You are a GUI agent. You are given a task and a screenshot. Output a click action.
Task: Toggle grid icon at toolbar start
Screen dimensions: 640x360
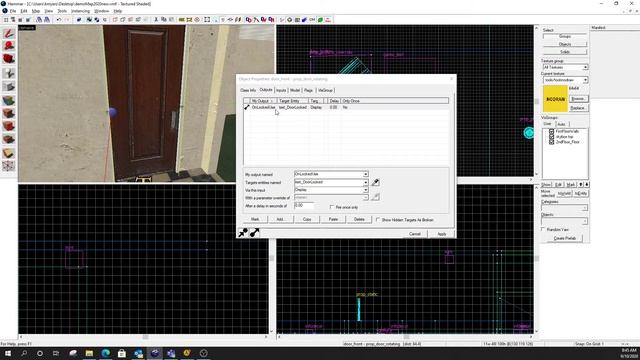[6, 20]
